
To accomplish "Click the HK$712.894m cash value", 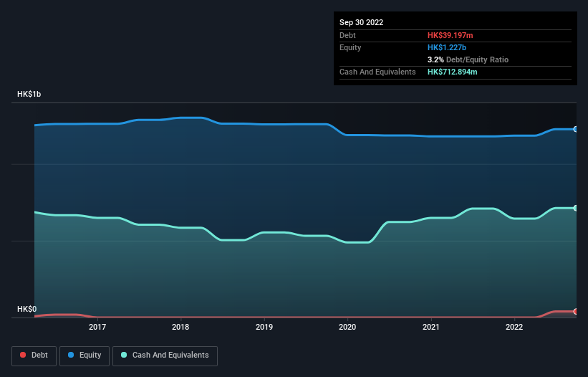I will [452, 72].
